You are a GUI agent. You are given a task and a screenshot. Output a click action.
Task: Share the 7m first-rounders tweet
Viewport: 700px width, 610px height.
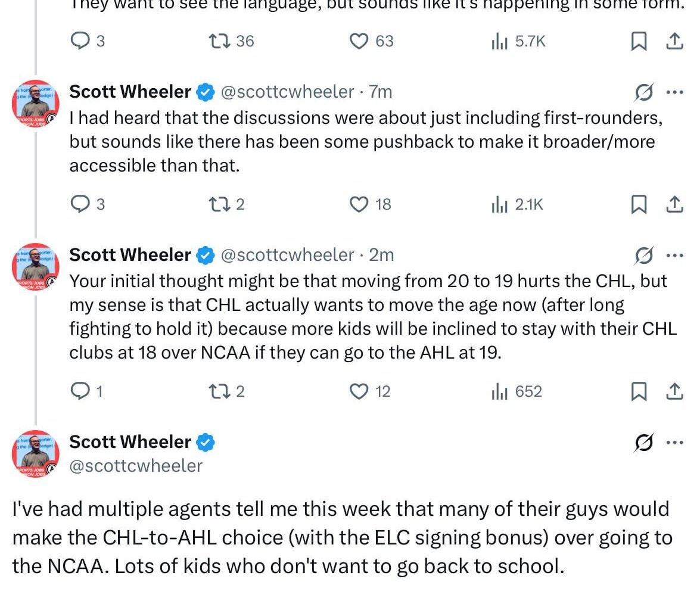674,204
